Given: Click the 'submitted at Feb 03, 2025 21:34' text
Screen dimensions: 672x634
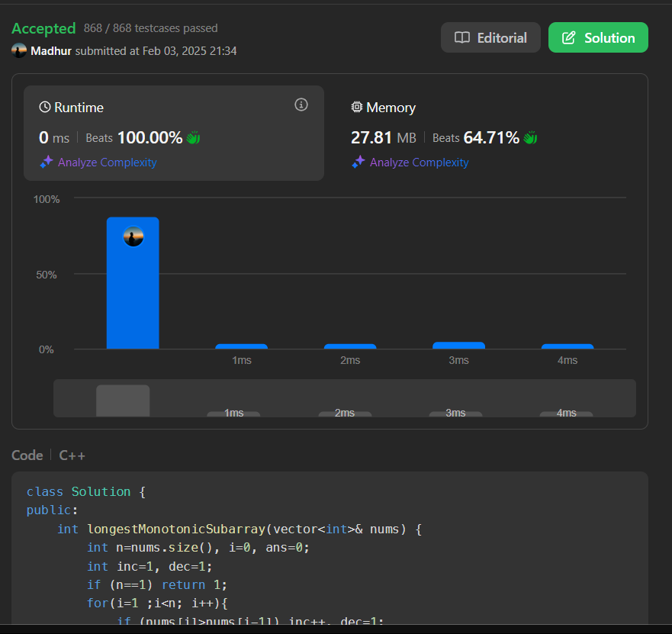Looking at the screenshot, I should (156, 51).
